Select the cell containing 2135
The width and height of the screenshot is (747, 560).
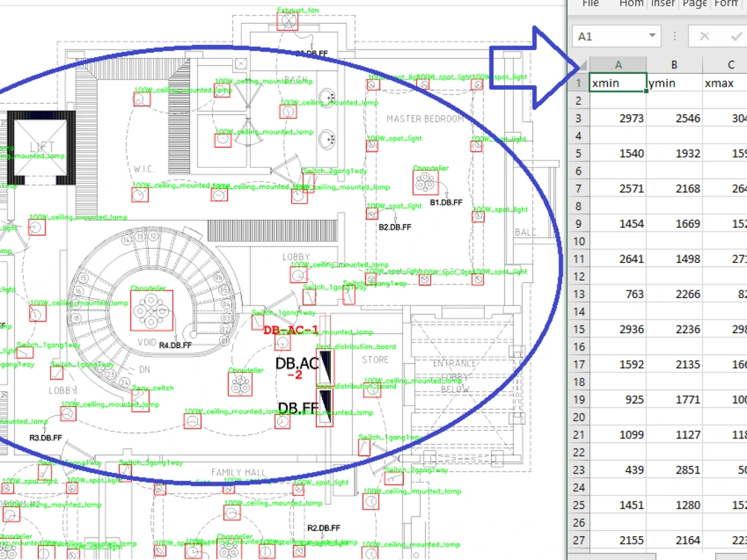point(674,364)
